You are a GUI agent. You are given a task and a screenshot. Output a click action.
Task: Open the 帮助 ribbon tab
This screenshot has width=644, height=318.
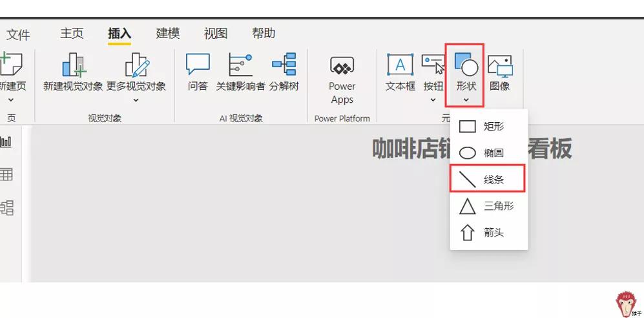point(264,33)
